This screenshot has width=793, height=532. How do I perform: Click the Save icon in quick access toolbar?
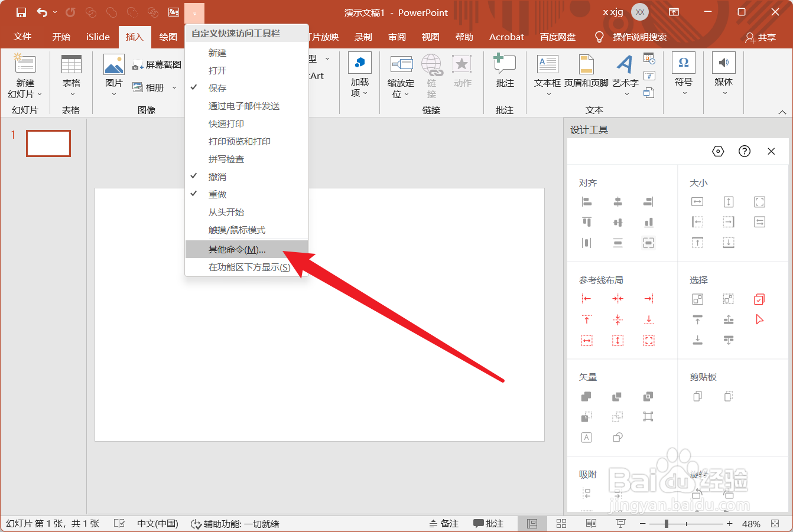coord(21,12)
